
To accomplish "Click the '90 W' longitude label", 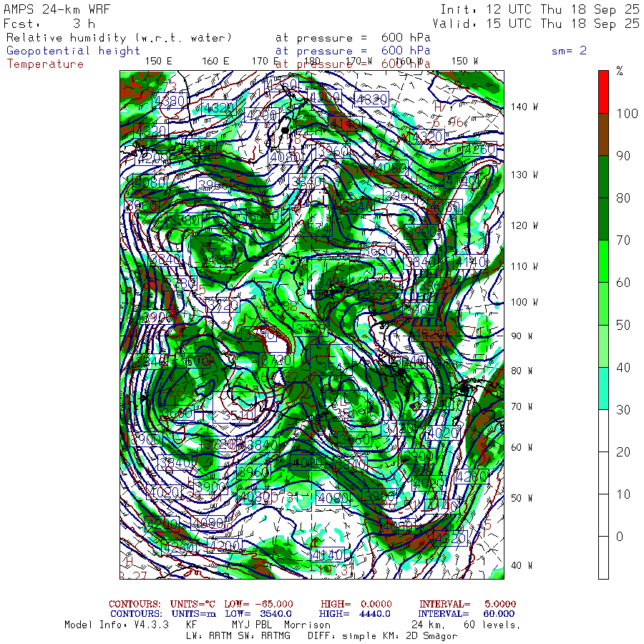I will [x=522, y=336].
